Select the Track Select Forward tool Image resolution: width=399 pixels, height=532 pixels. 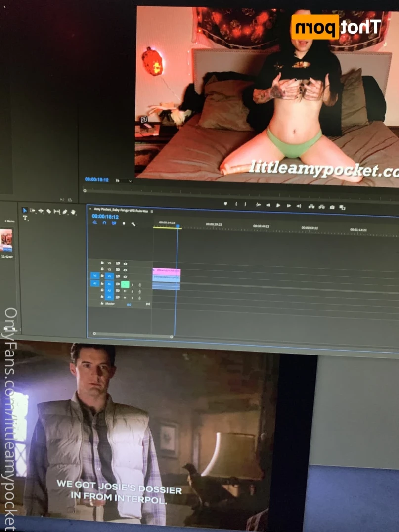(33, 211)
